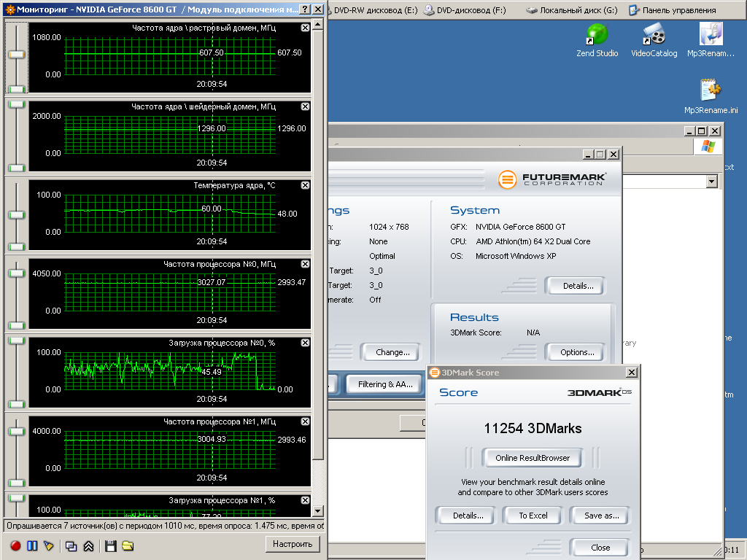Close the core temperature graph
Viewport: 747px width, 560px height.
[x=306, y=185]
